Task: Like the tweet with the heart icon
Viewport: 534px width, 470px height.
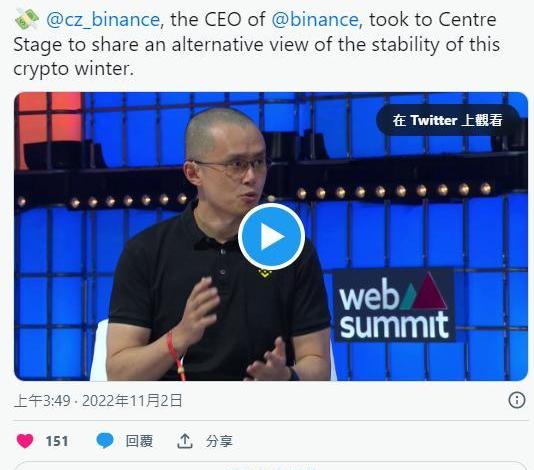Action: tap(25, 441)
